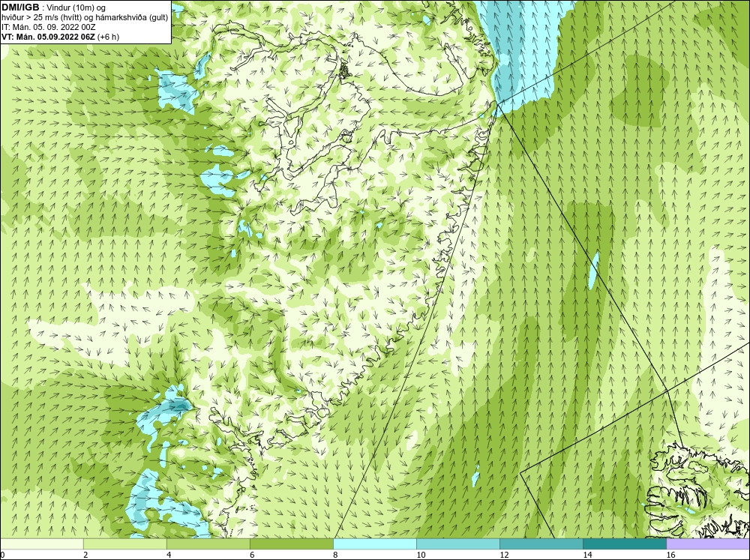Click the 10–12 m/s cyan legend swatch
The image size is (750, 560).
(457, 544)
